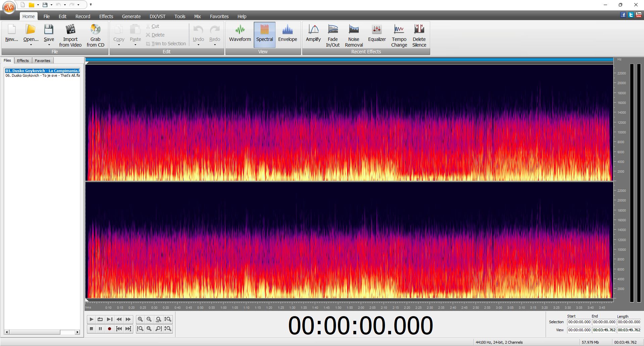The image size is (644, 346).
Task: Click the Zoom 100 percent icon
Action: [x=158, y=319]
